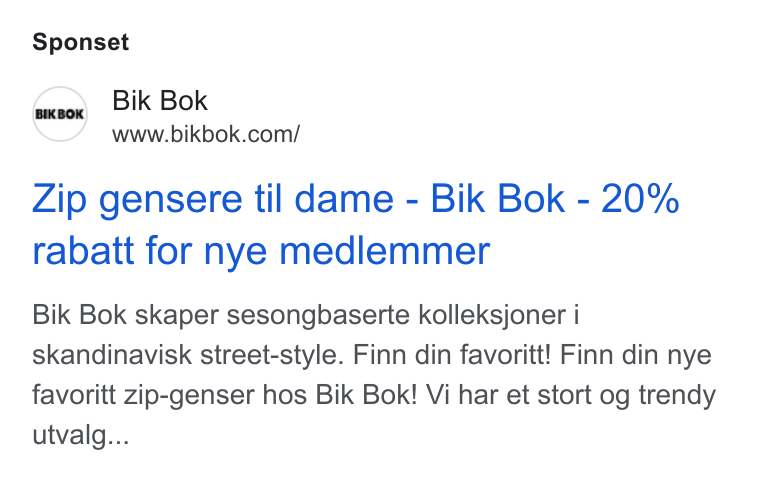This screenshot has height=478, width=760.
Task: Click the word 'kolleksjoner' in the description
Action: coord(492,316)
